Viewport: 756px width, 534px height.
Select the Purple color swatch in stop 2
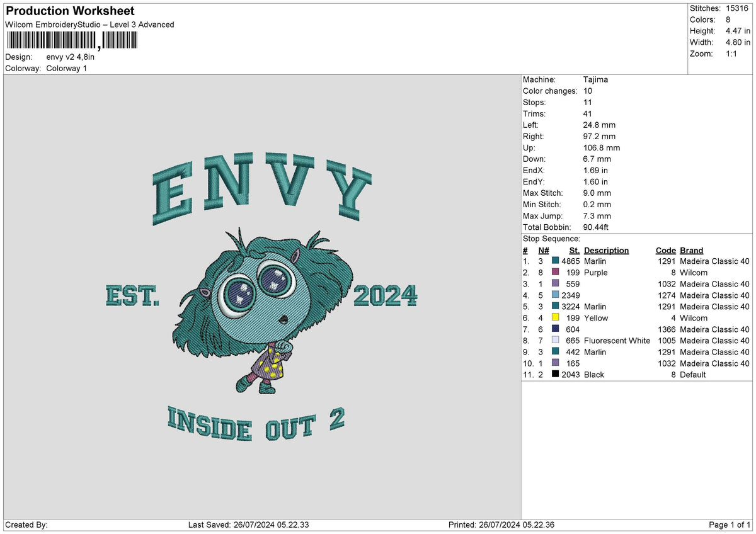[x=555, y=273]
